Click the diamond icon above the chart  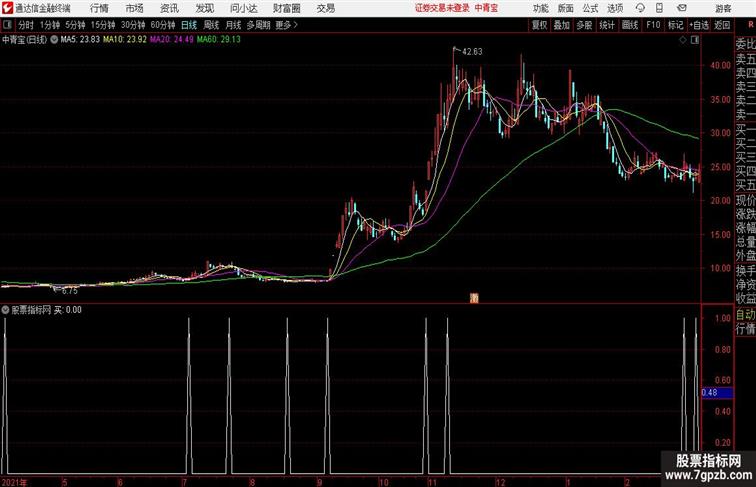[683, 40]
